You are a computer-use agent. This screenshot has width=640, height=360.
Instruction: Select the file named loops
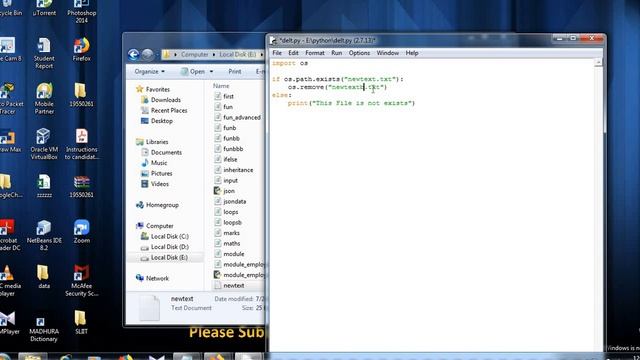tap(226, 212)
